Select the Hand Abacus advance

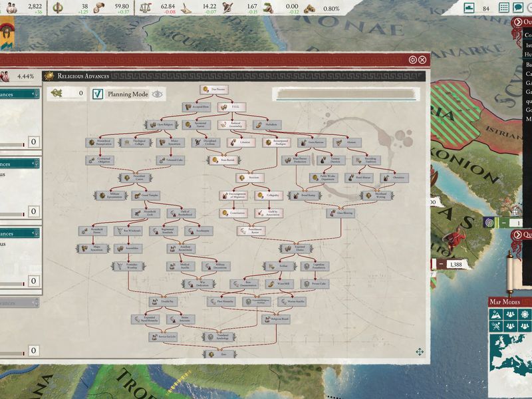click(359, 178)
